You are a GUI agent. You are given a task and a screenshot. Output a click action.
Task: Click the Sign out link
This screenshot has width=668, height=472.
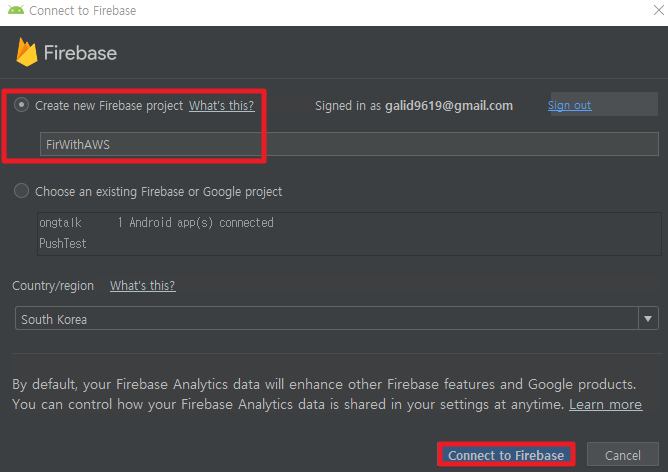click(570, 105)
